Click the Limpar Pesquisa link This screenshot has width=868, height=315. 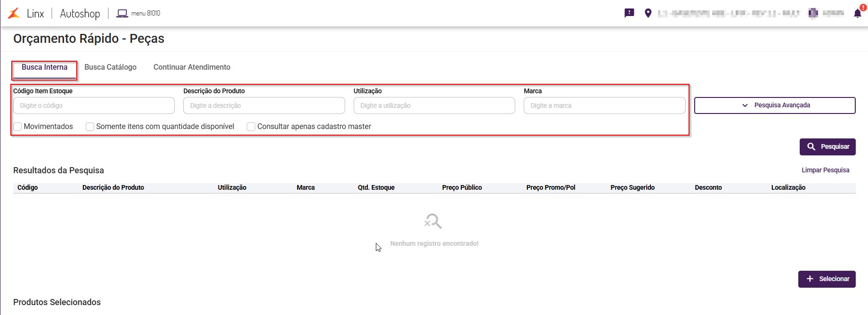click(x=825, y=170)
